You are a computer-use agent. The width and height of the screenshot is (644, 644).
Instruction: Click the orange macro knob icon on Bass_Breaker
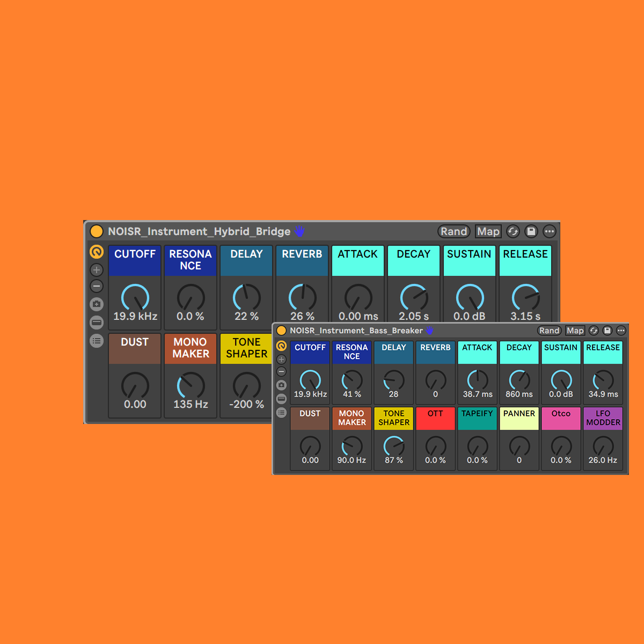[x=281, y=346]
